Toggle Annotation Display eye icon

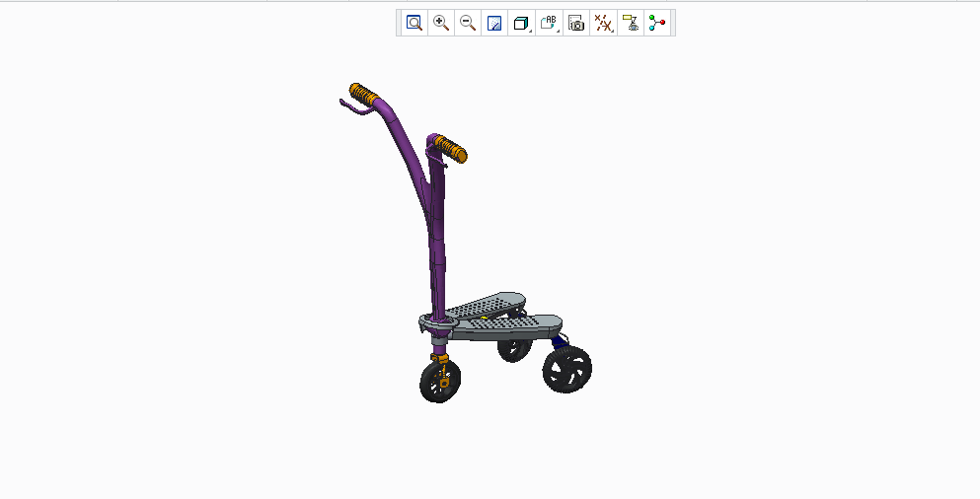point(631,23)
